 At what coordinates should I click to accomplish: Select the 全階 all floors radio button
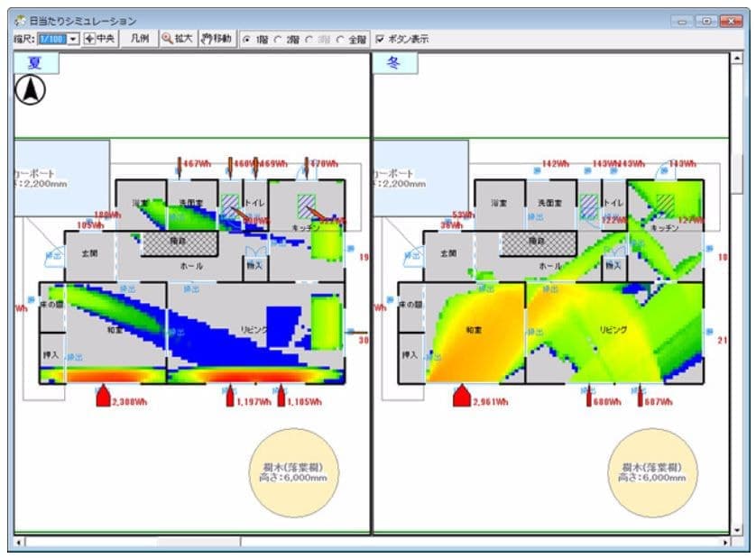point(340,40)
